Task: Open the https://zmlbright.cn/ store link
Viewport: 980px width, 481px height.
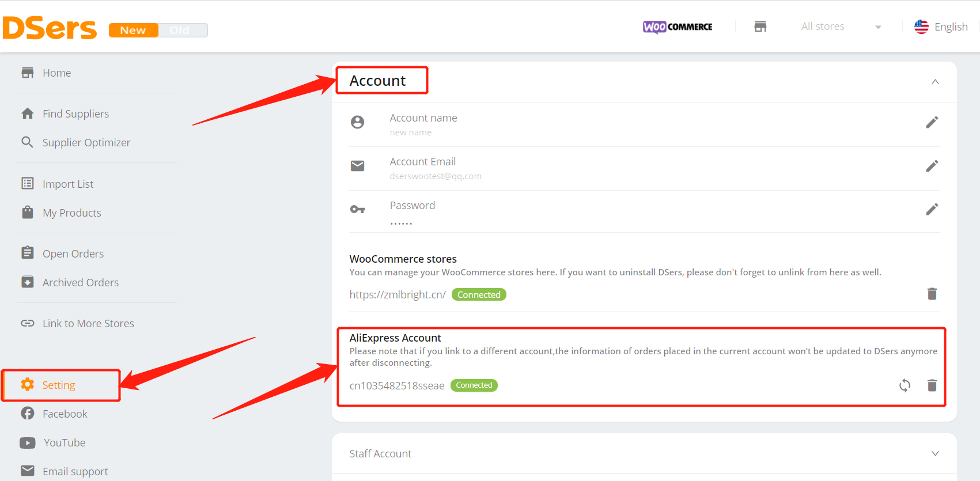Action: (398, 294)
